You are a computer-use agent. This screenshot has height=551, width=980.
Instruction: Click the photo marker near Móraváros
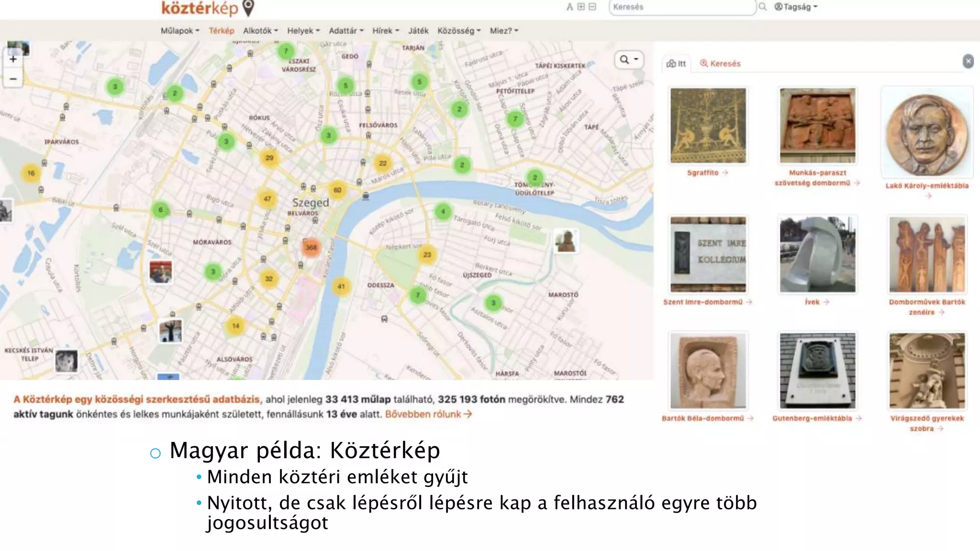pos(160,272)
